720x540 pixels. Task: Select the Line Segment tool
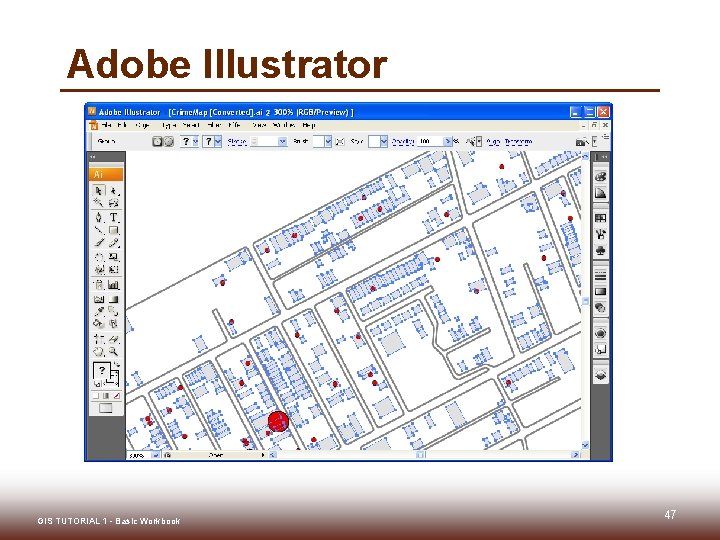tap(98, 230)
